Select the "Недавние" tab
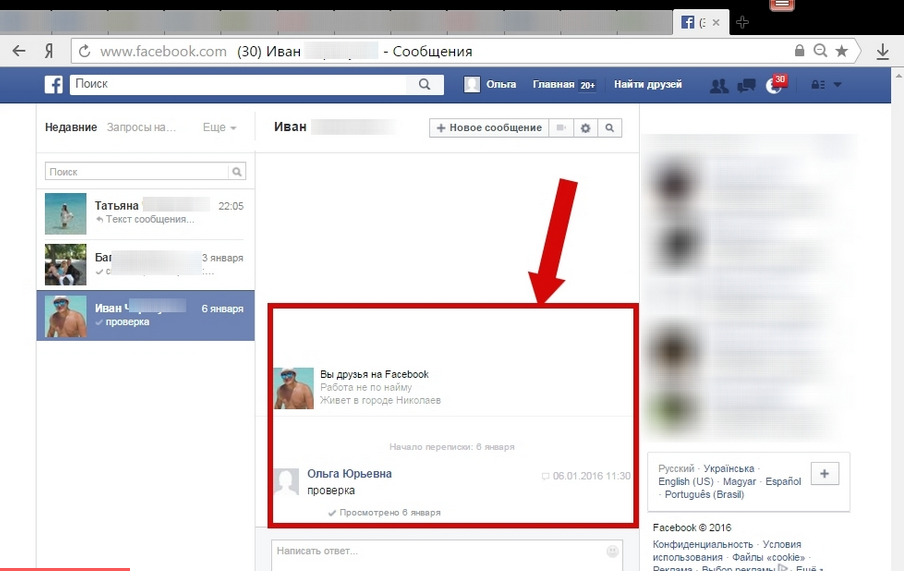Screen dimensions: 904x571 71,127
